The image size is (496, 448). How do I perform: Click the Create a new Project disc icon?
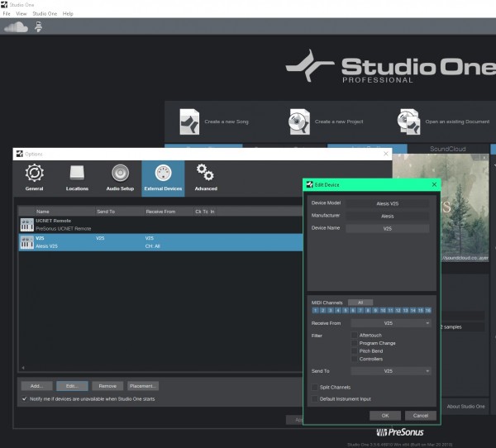click(299, 122)
